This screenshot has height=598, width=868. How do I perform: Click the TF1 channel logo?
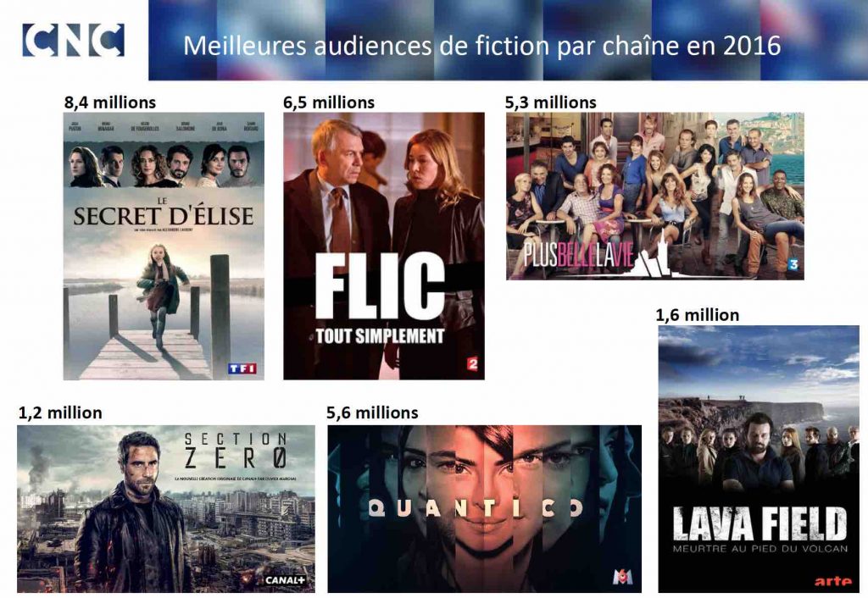242,368
